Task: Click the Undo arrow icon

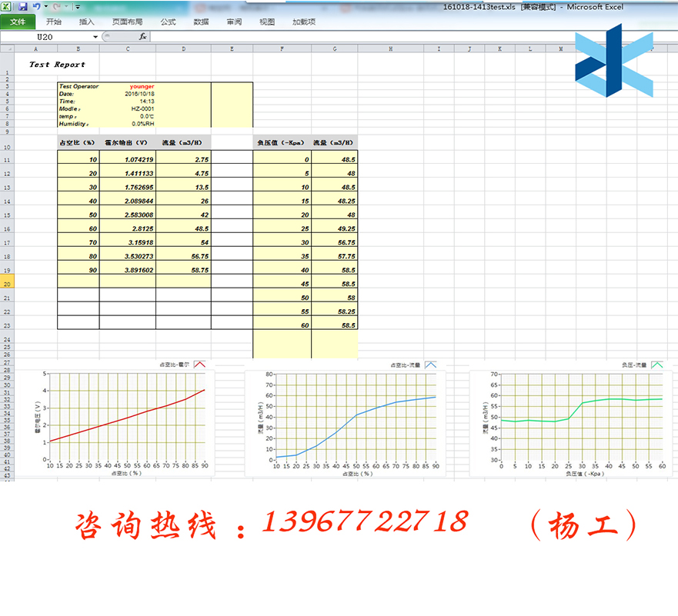Action: pyautogui.click(x=36, y=6)
